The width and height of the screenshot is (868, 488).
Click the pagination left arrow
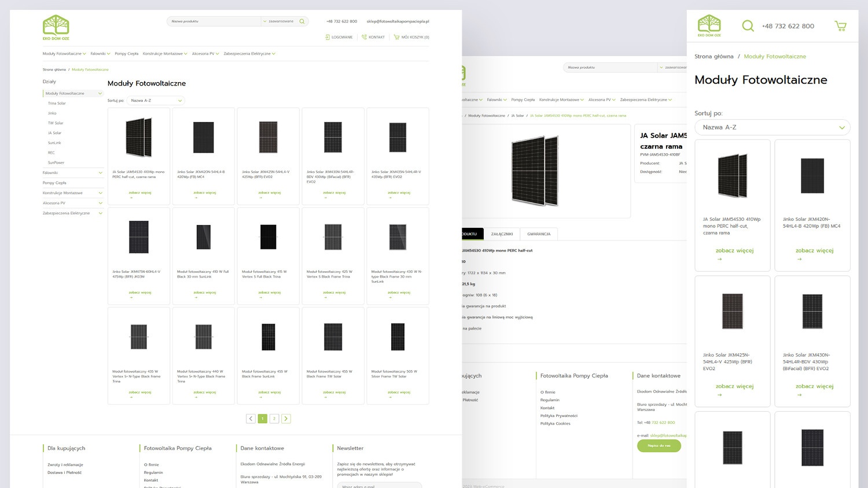tap(251, 419)
